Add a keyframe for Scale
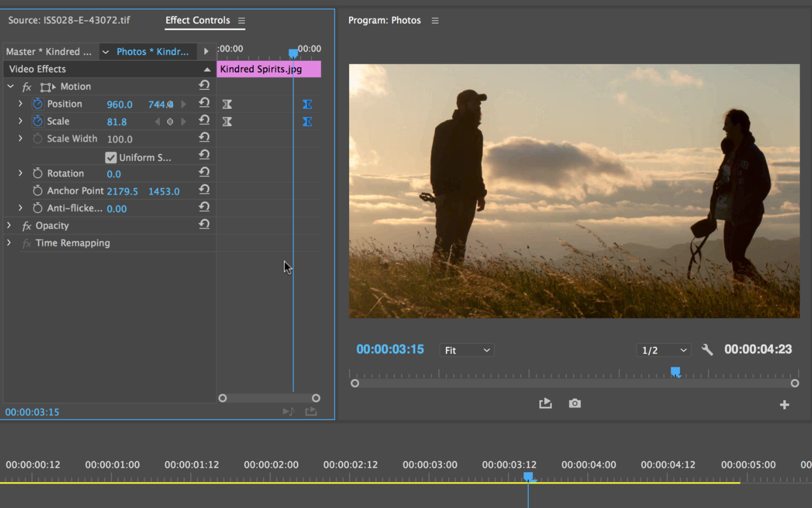 click(x=170, y=122)
